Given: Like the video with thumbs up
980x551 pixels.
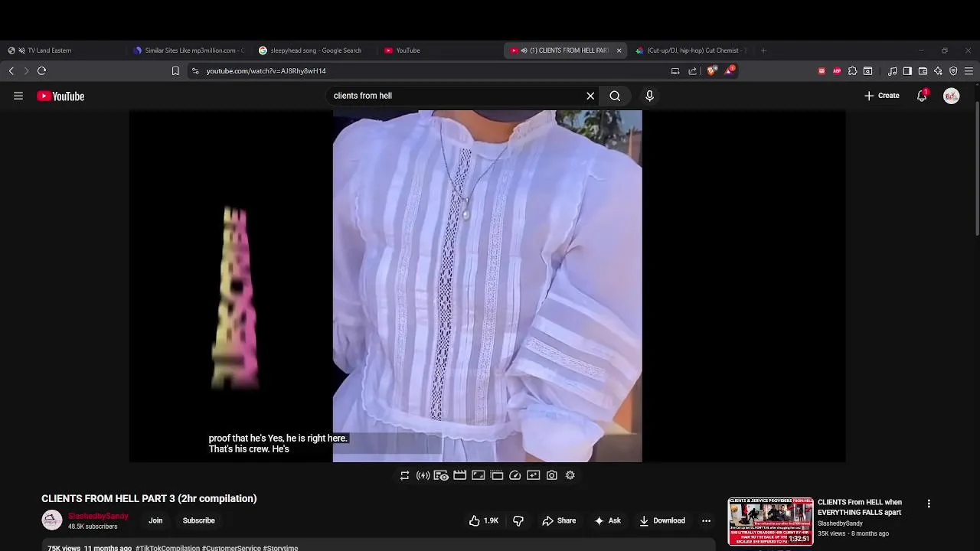Looking at the screenshot, I should pyautogui.click(x=484, y=520).
